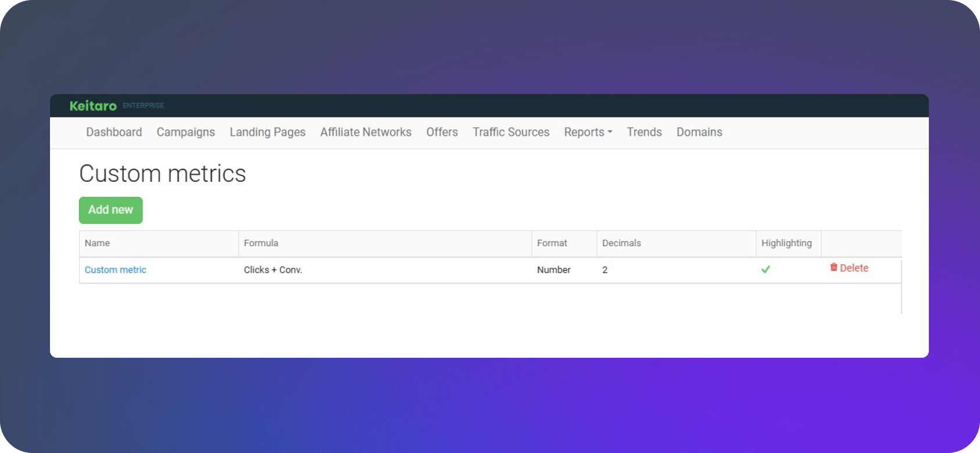980x453 pixels.
Task: Click the Format column header
Action: coord(552,243)
